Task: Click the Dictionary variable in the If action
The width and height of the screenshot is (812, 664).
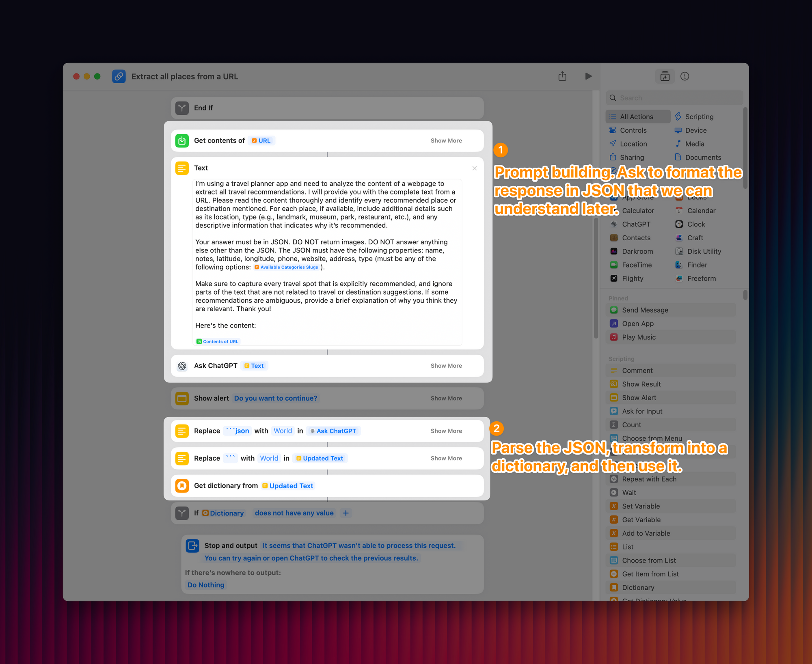Action: coord(223,513)
